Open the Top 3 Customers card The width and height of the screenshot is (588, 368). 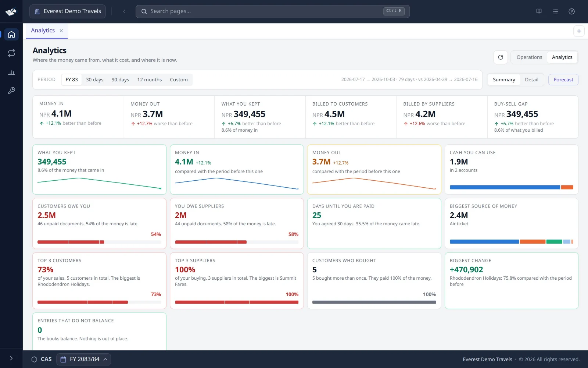[x=99, y=281]
